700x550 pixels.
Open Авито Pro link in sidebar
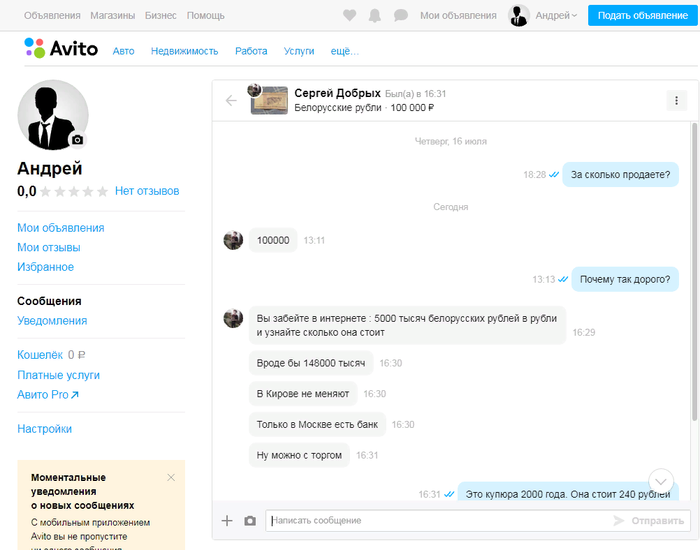[48, 395]
